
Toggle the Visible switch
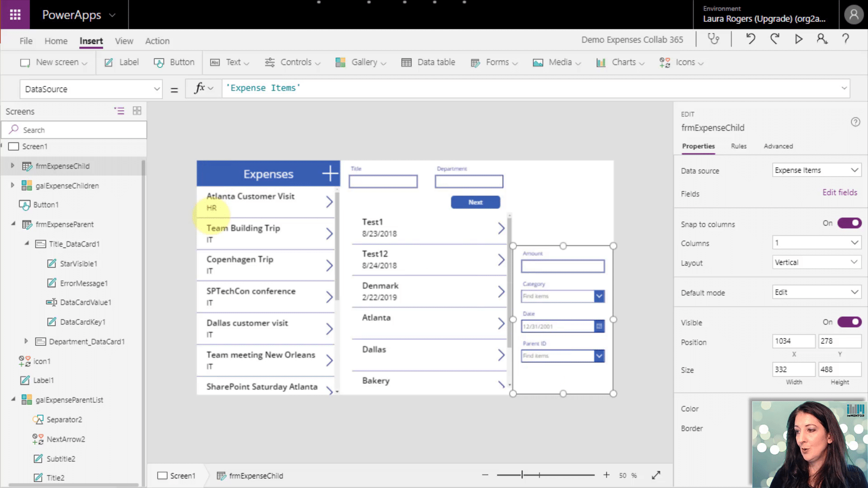pos(849,322)
